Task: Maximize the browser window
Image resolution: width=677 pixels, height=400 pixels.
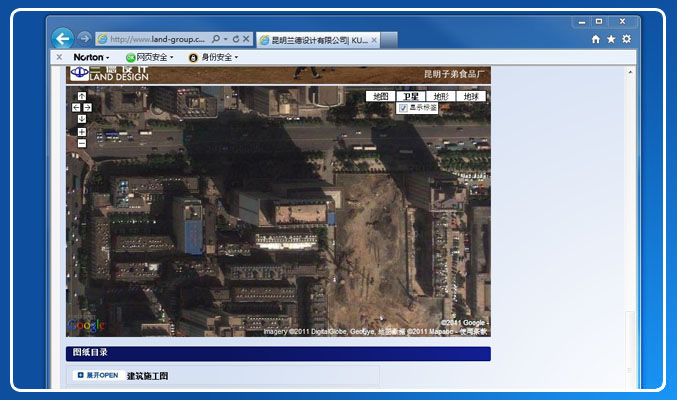Action: point(599,22)
